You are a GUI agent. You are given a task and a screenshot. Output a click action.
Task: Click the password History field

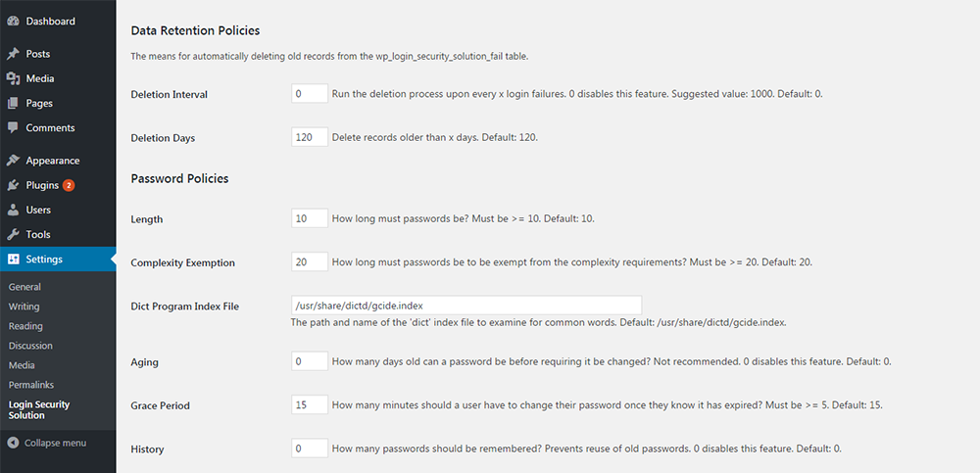pos(310,448)
